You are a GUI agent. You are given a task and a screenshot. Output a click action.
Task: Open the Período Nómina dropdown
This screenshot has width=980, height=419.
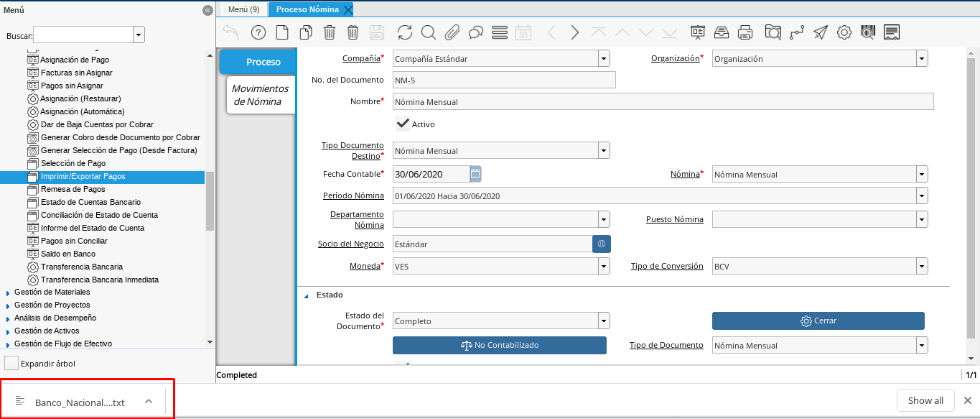tap(922, 196)
